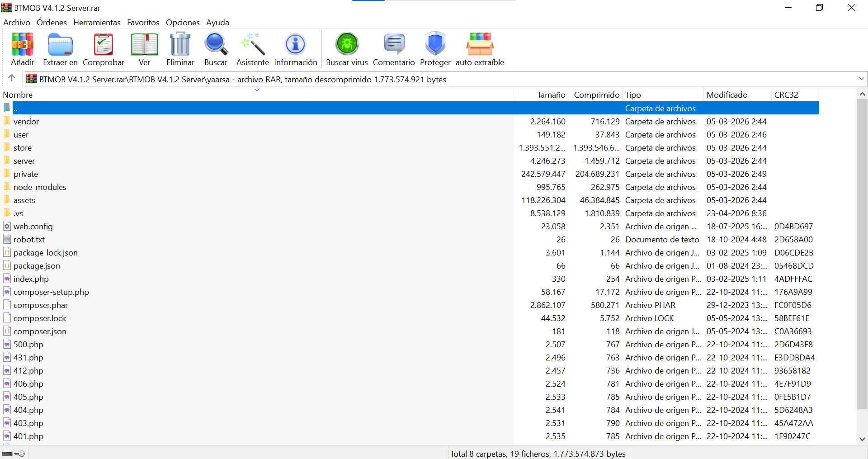The height and width of the screenshot is (459, 868).
Task: Click the robot.txt file icon
Action: pyautogui.click(x=7, y=239)
